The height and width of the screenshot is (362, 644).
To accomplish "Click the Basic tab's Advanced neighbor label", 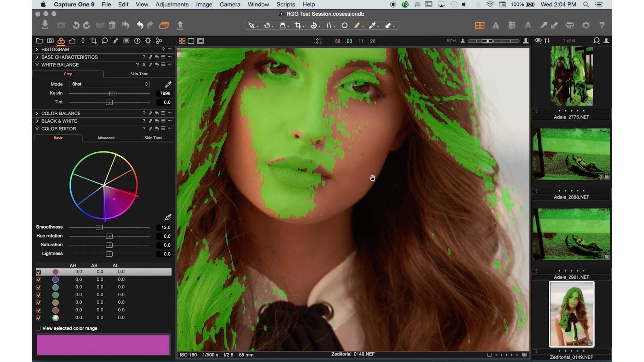I will (x=106, y=138).
